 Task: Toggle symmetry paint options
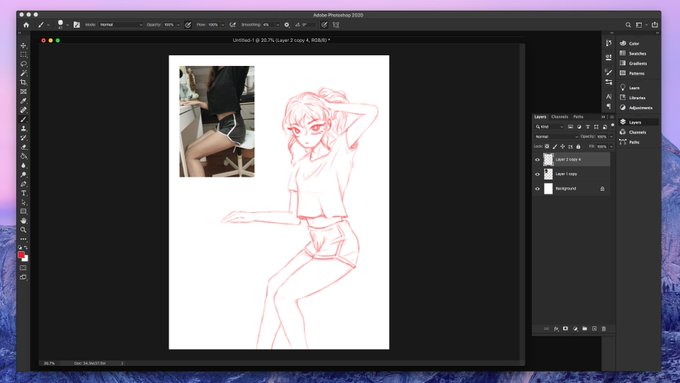click(336, 25)
